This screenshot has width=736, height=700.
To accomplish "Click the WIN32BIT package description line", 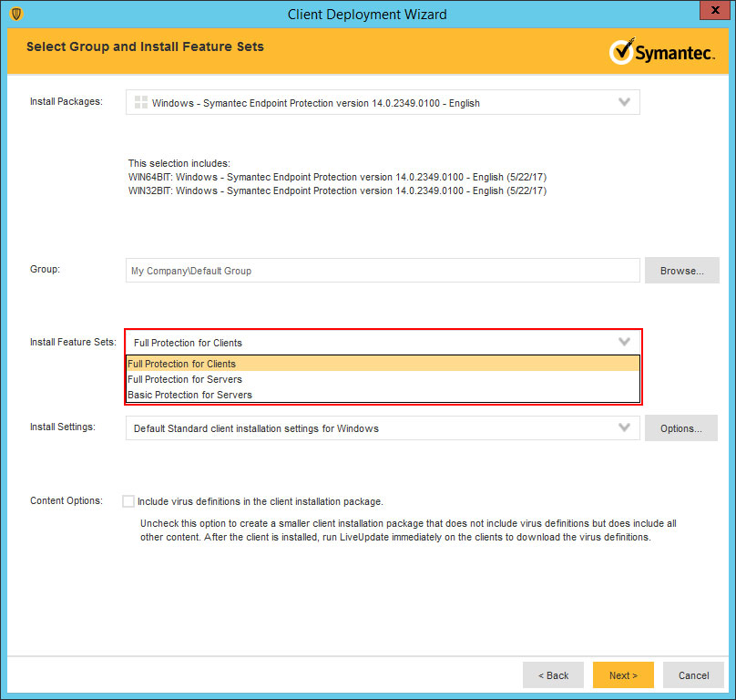I will click(x=338, y=190).
